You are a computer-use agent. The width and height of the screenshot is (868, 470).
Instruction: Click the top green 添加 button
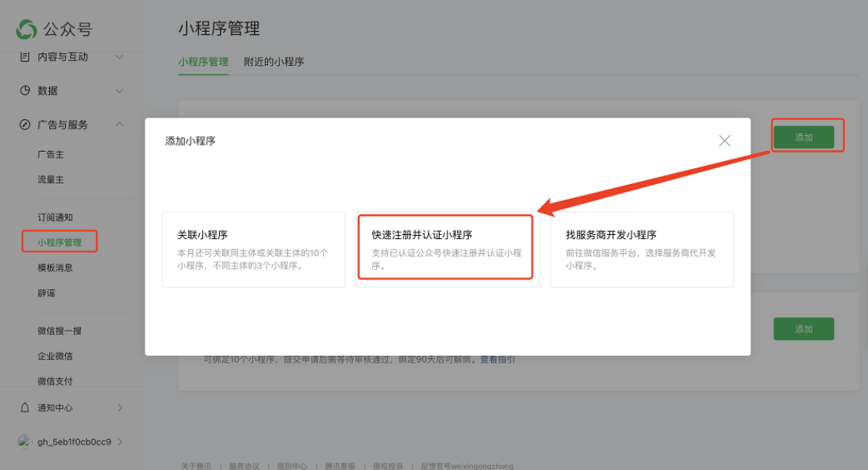click(x=804, y=137)
